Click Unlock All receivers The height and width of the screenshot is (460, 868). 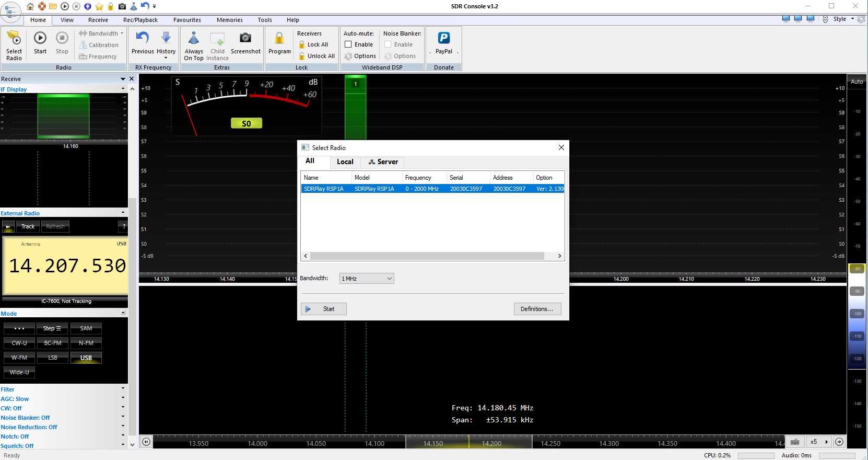[316, 56]
